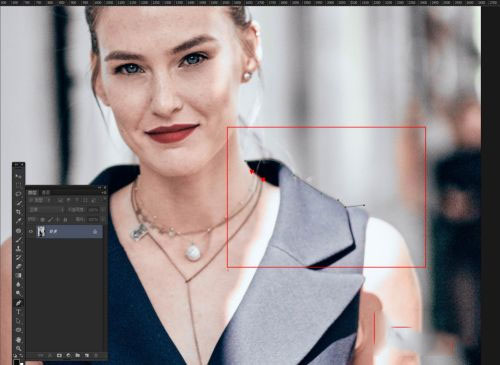The width and height of the screenshot is (500, 365).
Task: Close the tools panel
Action: point(22,165)
